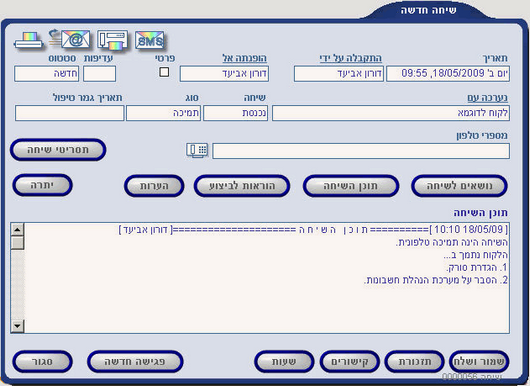Click the line 1. הגדרת סורק
The height and width of the screenshot is (386, 530).
coord(477,268)
